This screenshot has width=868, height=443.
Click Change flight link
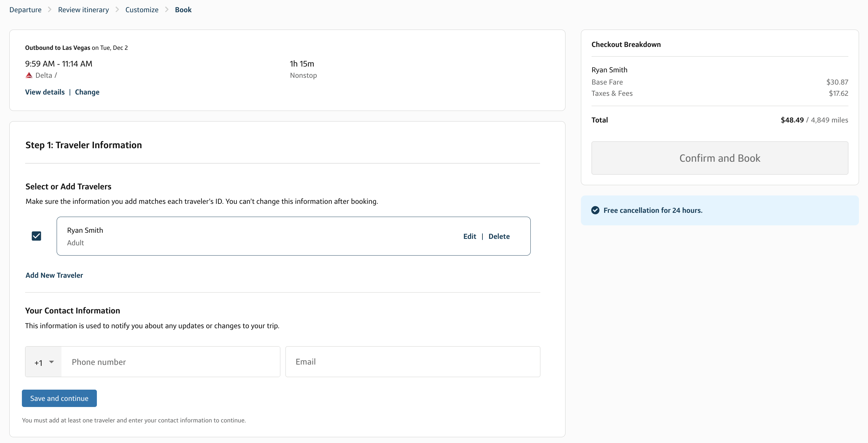[87, 92]
